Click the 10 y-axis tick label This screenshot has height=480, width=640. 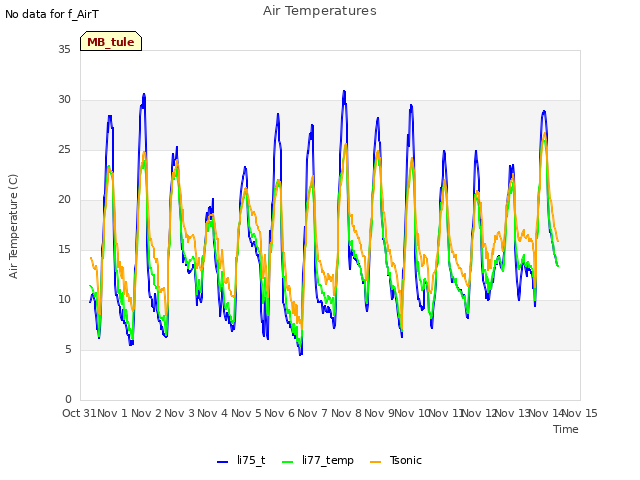coord(64,300)
